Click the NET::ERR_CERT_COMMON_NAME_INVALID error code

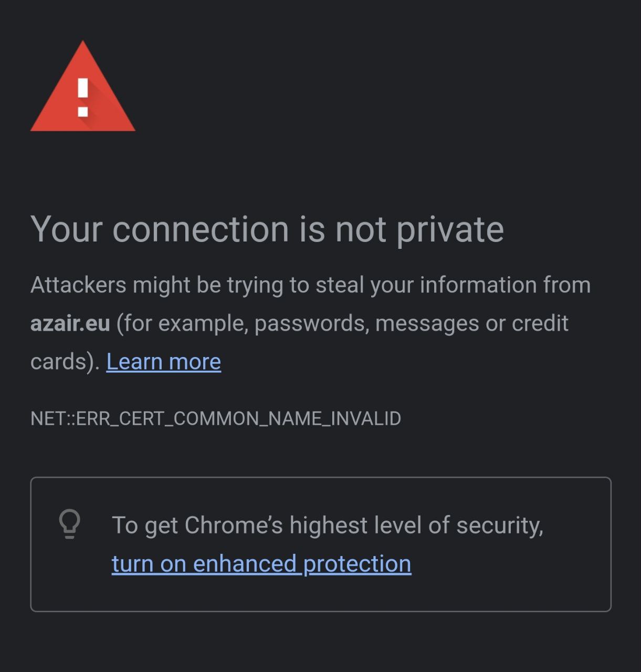[216, 418]
